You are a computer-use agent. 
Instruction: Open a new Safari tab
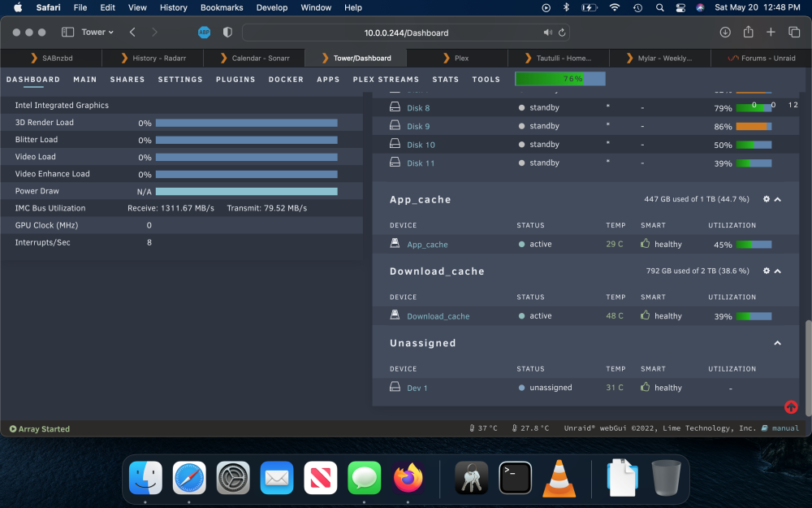click(771, 33)
